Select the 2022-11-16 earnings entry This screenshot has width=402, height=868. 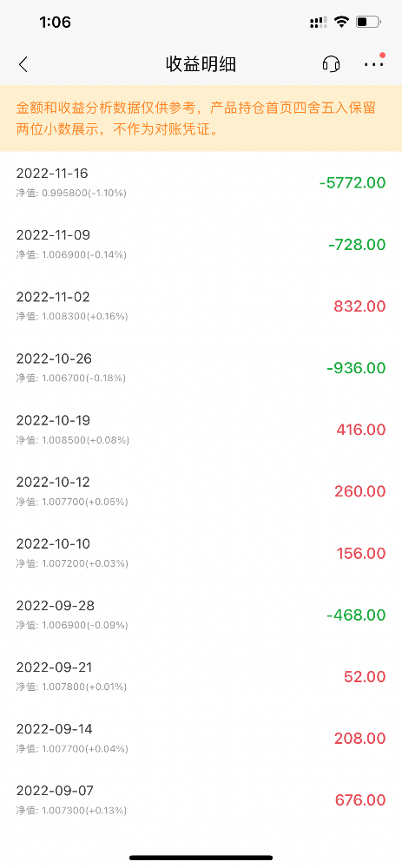coord(201,182)
